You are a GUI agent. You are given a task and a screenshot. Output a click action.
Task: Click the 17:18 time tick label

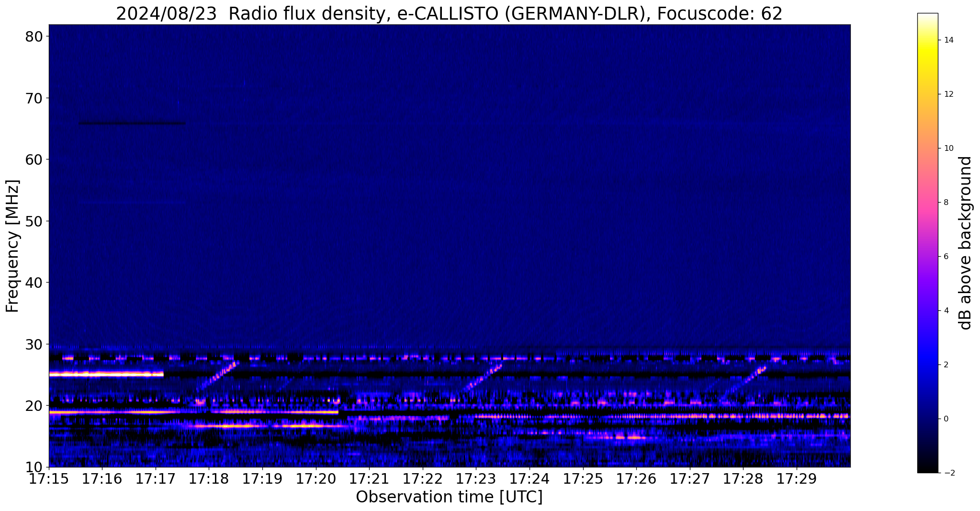pos(209,479)
